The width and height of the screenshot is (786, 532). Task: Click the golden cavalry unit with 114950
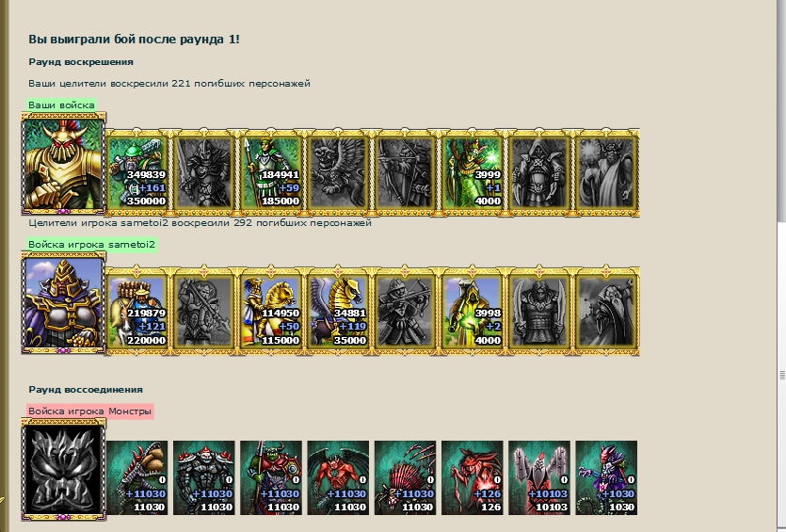[271, 312]
